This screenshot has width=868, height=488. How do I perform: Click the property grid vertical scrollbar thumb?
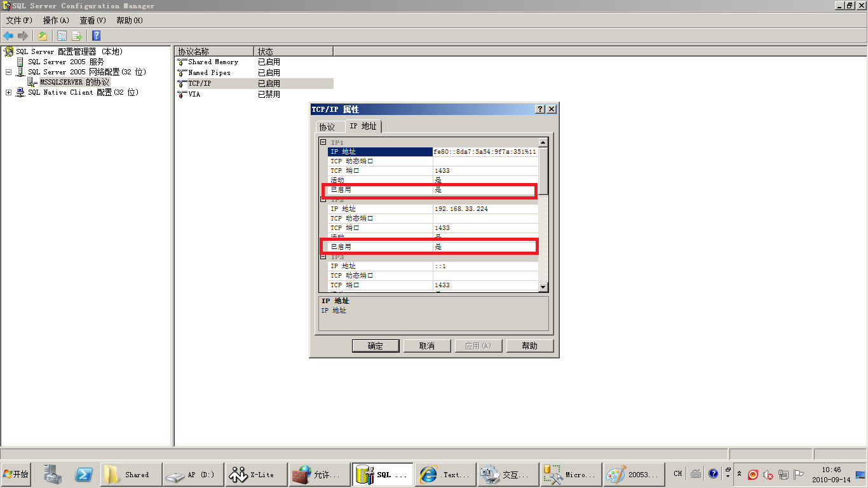coord(543,172)
